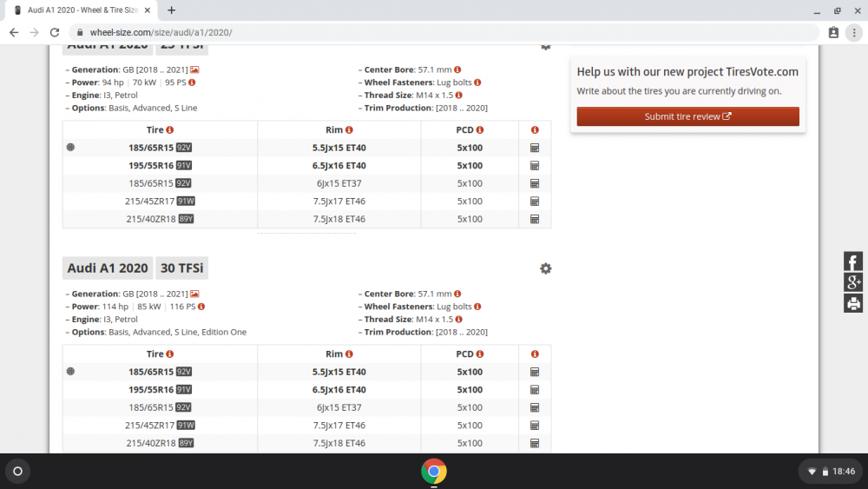Screen dimensions: 868x489
Task: Close the Audi A1 2020 tab
Action: tap(148, 10)
